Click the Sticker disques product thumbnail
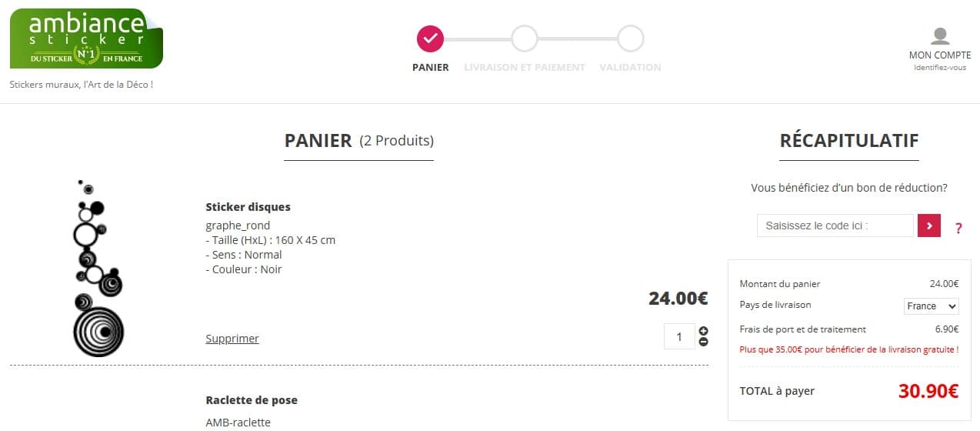 pyautogui.click(x=98, y=269)
